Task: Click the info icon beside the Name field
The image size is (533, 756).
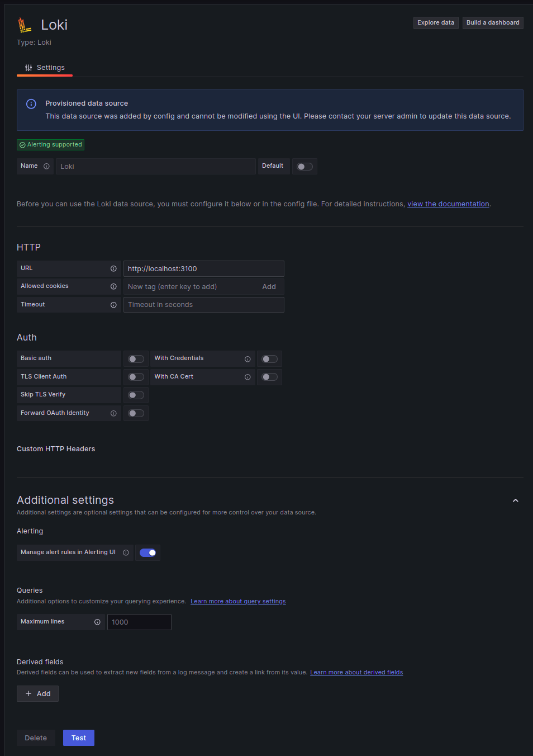Action: pos(47,166)
